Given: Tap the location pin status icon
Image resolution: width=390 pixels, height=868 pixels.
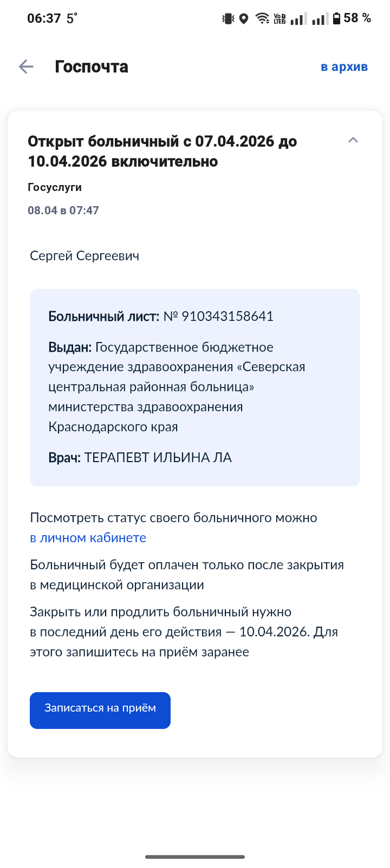Looking at the screenshot, I should click(x=244, y=19).
